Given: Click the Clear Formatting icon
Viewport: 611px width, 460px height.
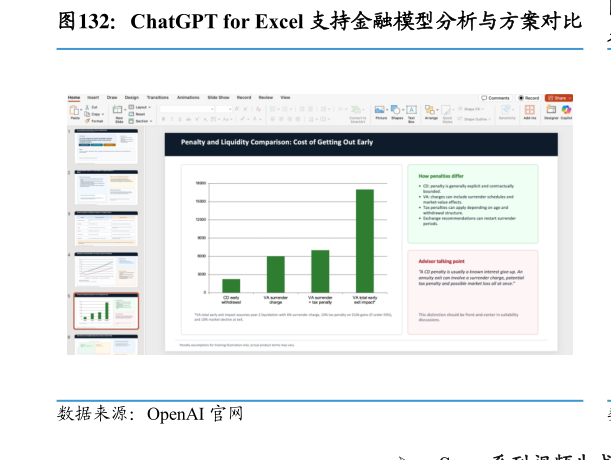Looking at the screenshot, I should tap(258, 109).
